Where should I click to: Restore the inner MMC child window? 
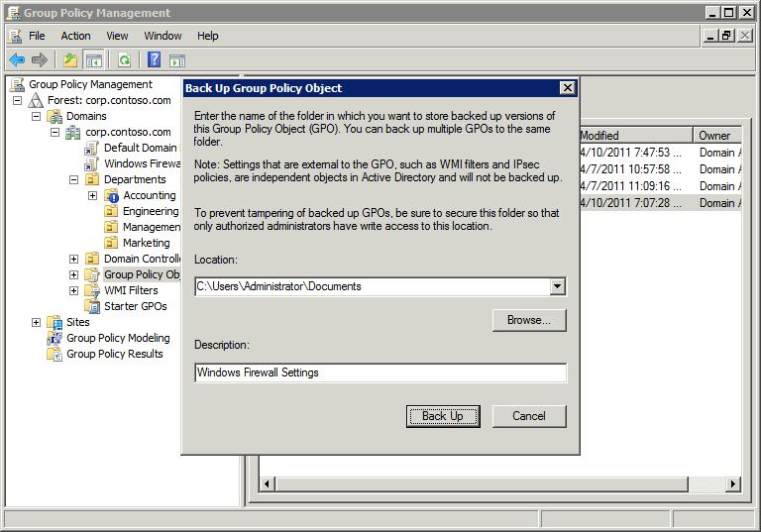727,36
